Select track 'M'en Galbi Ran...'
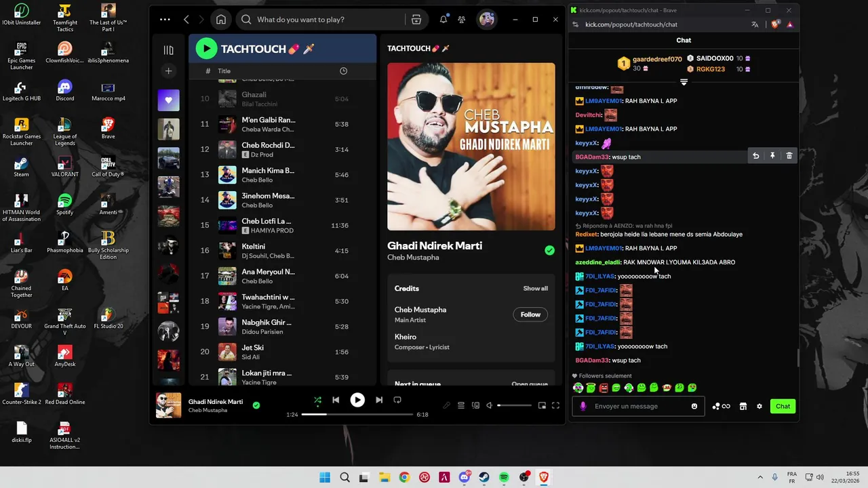The image size is (868, 488). click(282, 124)
